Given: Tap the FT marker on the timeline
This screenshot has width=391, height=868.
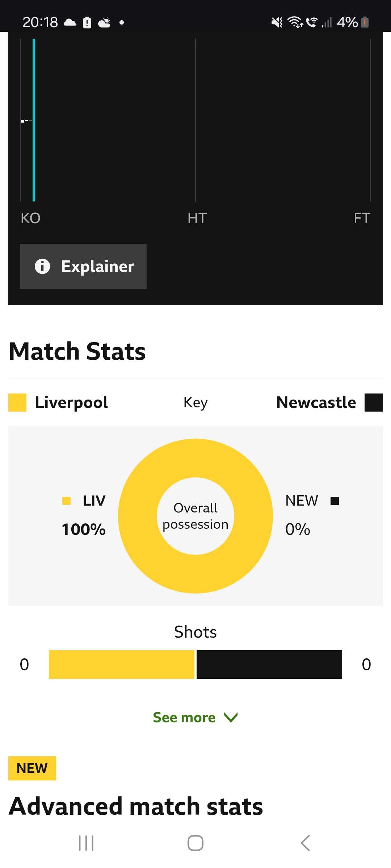Looking at the screenshot, I should pos(362,218).
